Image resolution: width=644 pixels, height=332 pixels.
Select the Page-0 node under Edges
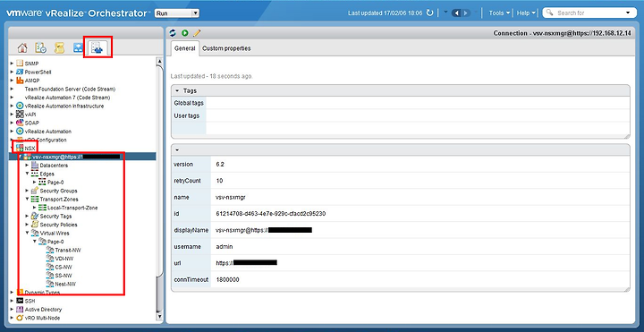pos(55,182)
